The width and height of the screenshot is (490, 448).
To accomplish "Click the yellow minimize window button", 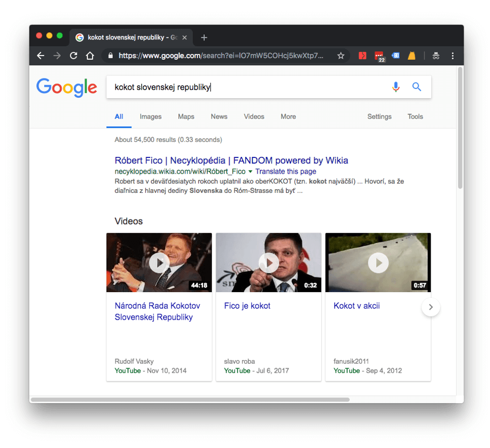I will (49, 36).
